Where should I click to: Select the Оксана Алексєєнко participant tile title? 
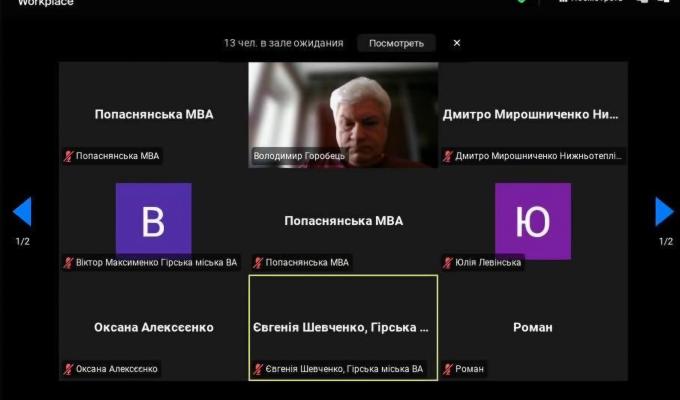pos(154,327)
